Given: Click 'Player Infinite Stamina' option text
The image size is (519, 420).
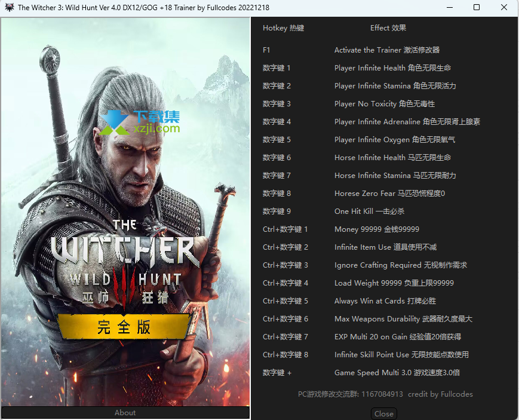Looking at the screenshot, I should click(x=395, y=86).
